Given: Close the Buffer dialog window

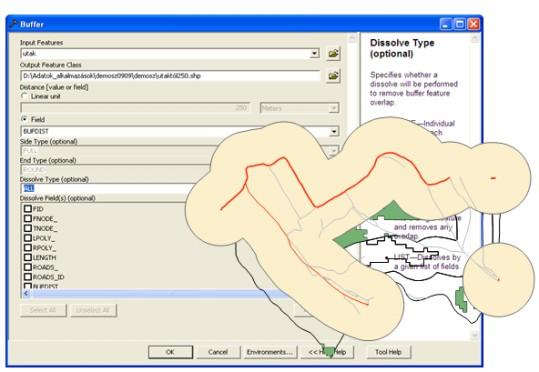Looking at the screenshot, I should (474, 24).
